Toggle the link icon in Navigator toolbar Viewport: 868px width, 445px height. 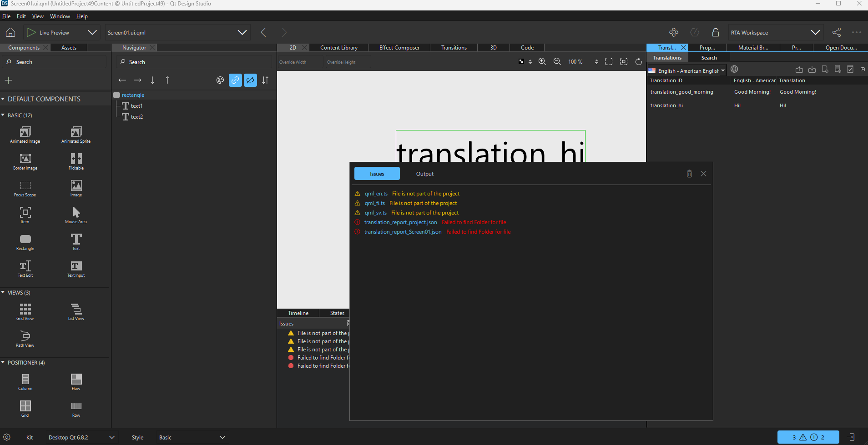click(x=235, y=80)
